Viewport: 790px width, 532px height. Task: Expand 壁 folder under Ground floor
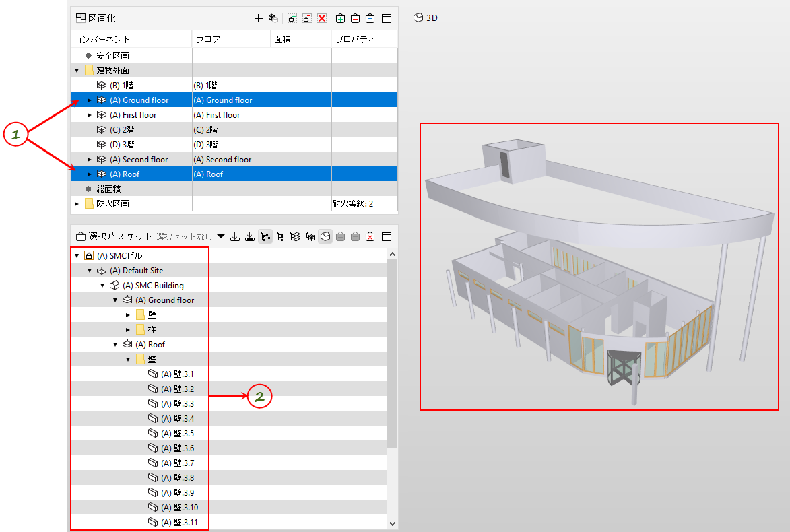tap(127, 315)
